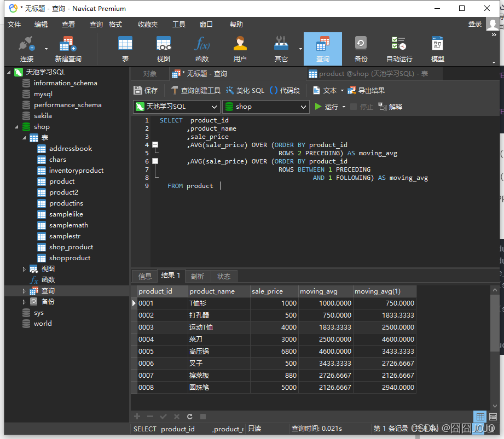Open the 天池学习SQL connection combo box
This screenshot has width=504, height=439.
pyautogui.click(x=176, y=107)
